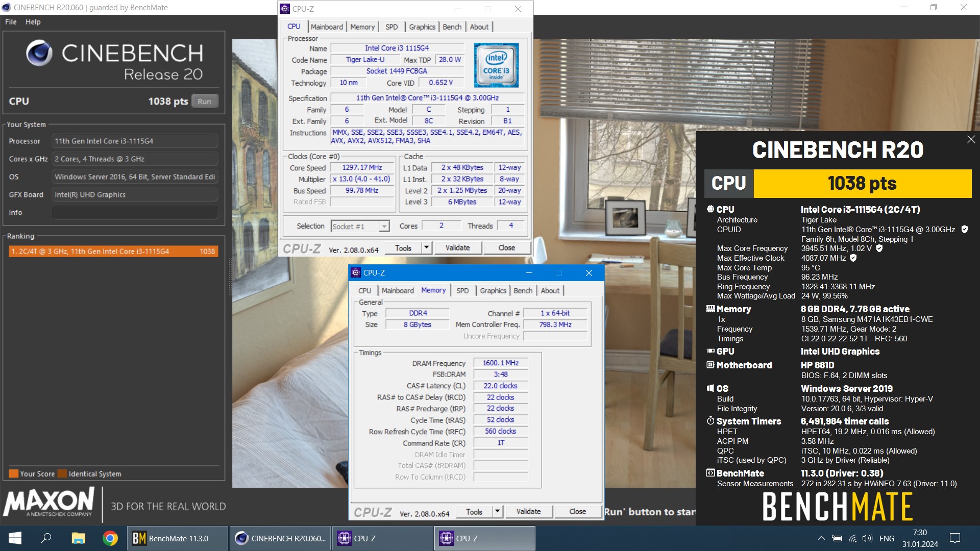Click the CAS# Latency 22.0 clocks value
Image resolution: width=980 pixels, height=551 pixels.
[x=500, y=386]
